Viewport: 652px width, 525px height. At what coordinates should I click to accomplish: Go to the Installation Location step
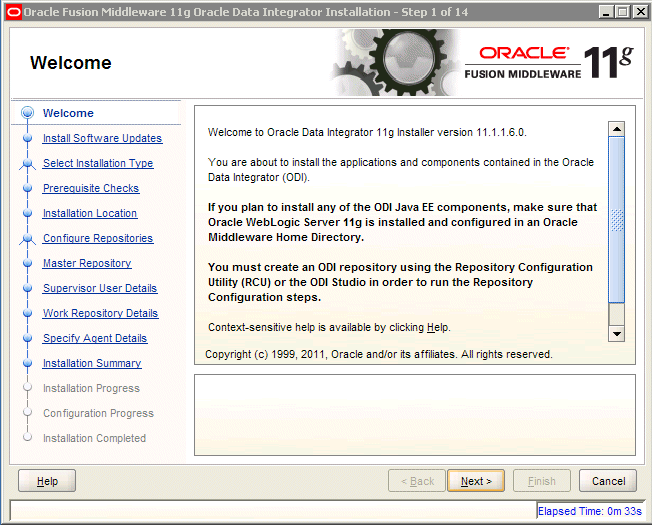tap(90, 213)
